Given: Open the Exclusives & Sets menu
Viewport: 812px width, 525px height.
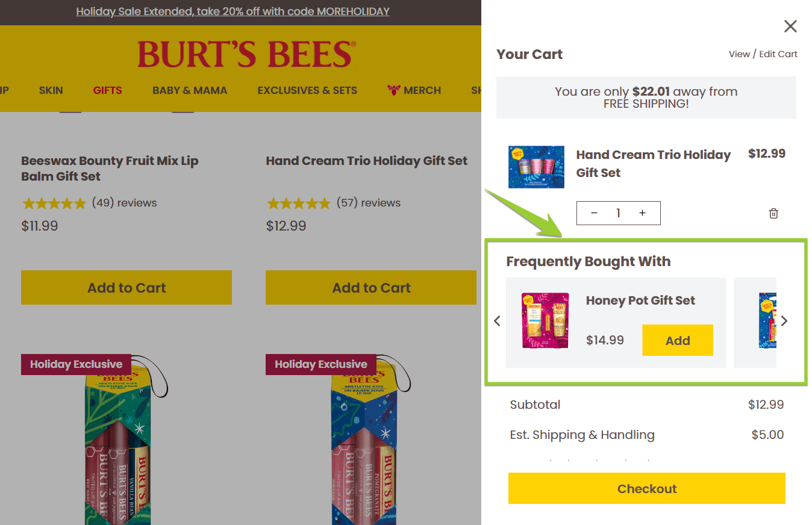Looking at the screenshot, I should 307,90.
